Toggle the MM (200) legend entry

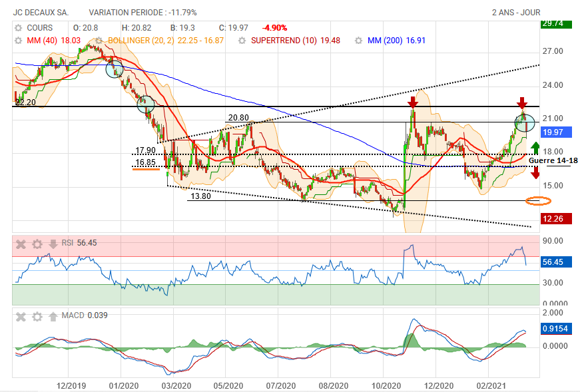pyautogui.click(x=396, y=41)
